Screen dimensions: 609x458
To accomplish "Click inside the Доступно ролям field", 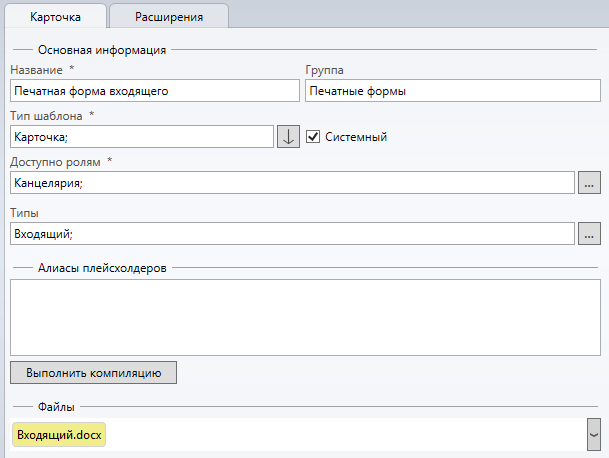I will tap(290, 183).
